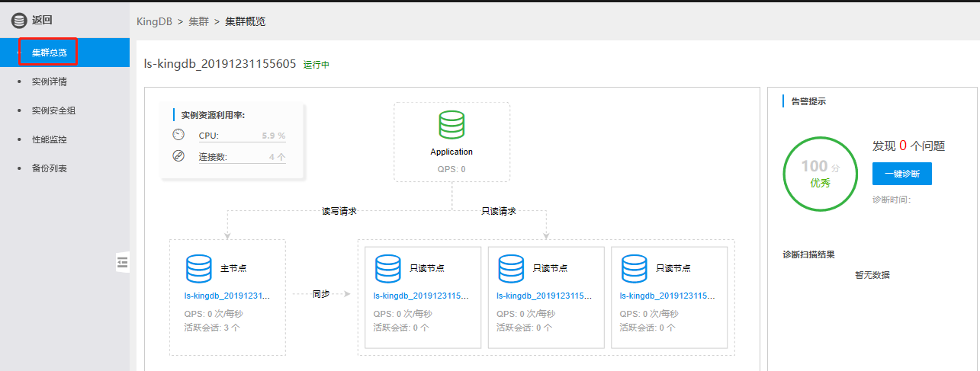
Task: Click the 读写请求 arrow label
Action: pos(339,211)
